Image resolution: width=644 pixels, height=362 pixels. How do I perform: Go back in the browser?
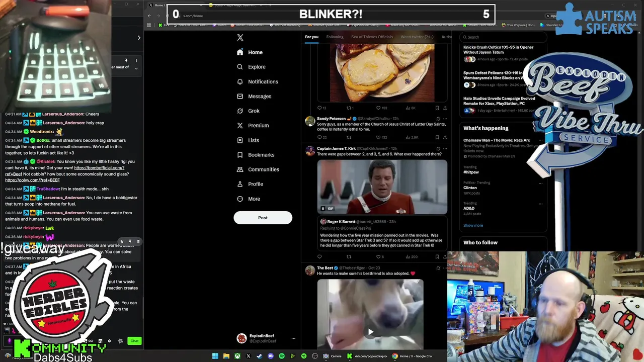click(x=149, y=16)
